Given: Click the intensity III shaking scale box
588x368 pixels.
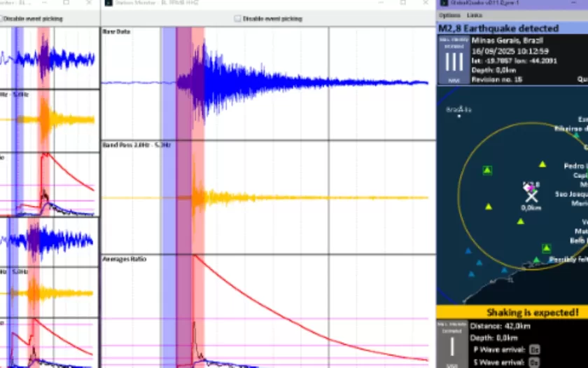Looking at the screenshot, I should coord(454,62).
